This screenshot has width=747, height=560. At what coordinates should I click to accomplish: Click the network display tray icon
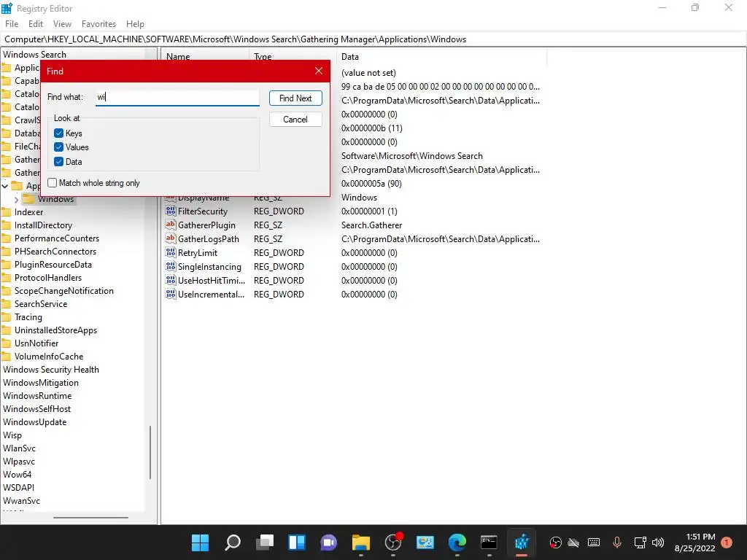point(640,542)
